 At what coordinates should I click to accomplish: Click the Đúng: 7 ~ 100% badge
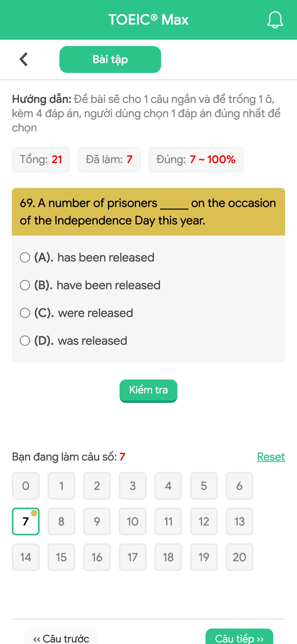click(x=196, y=159)
